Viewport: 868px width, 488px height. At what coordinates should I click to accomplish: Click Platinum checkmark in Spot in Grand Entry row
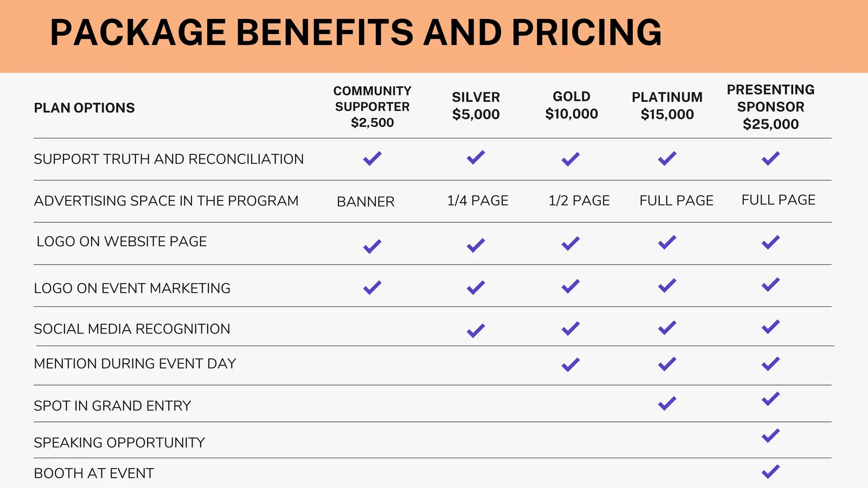[667, 403]
